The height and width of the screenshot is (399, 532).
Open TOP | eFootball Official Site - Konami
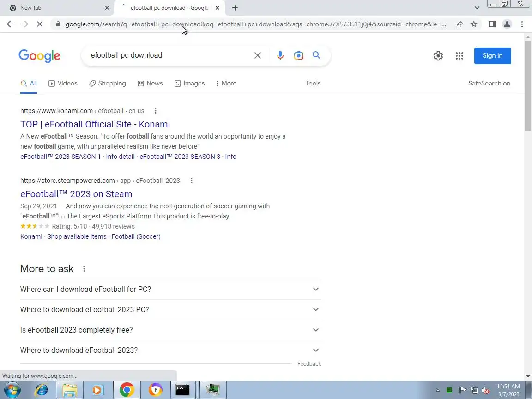coord(95,124)
